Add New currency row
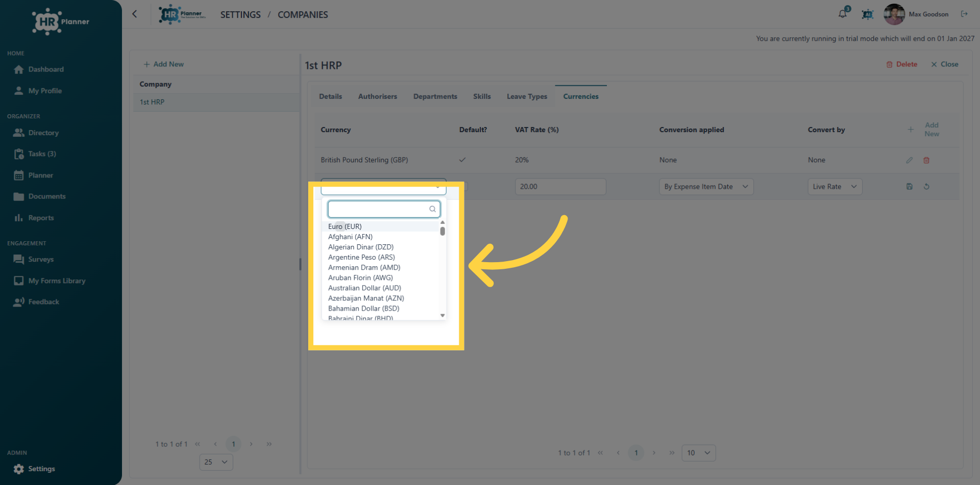The image size is (980, 485). click(x=924, y=130)
